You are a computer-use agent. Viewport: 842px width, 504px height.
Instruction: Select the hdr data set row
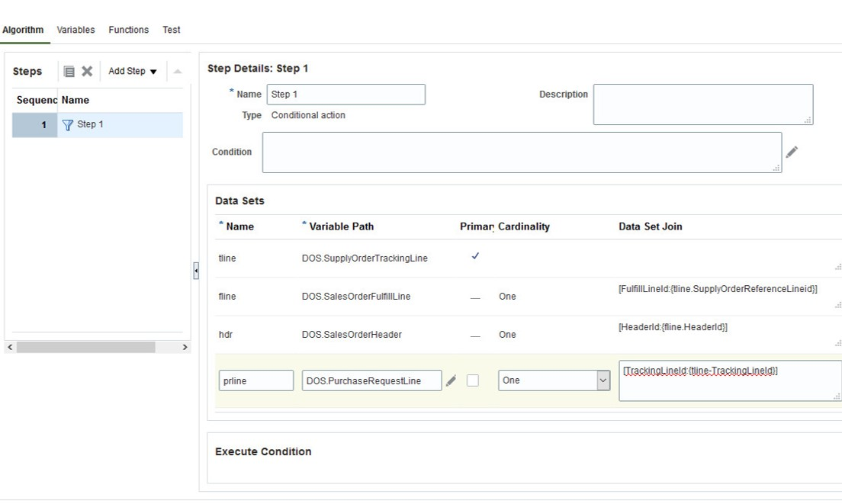coord(529,335)
